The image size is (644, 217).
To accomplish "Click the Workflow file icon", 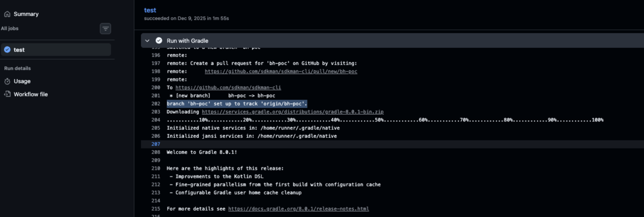I will pos(7,94).
